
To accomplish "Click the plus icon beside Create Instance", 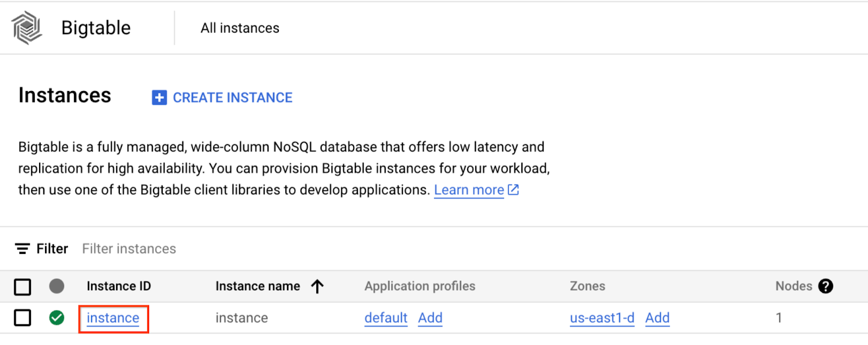I will click(159, 98).
